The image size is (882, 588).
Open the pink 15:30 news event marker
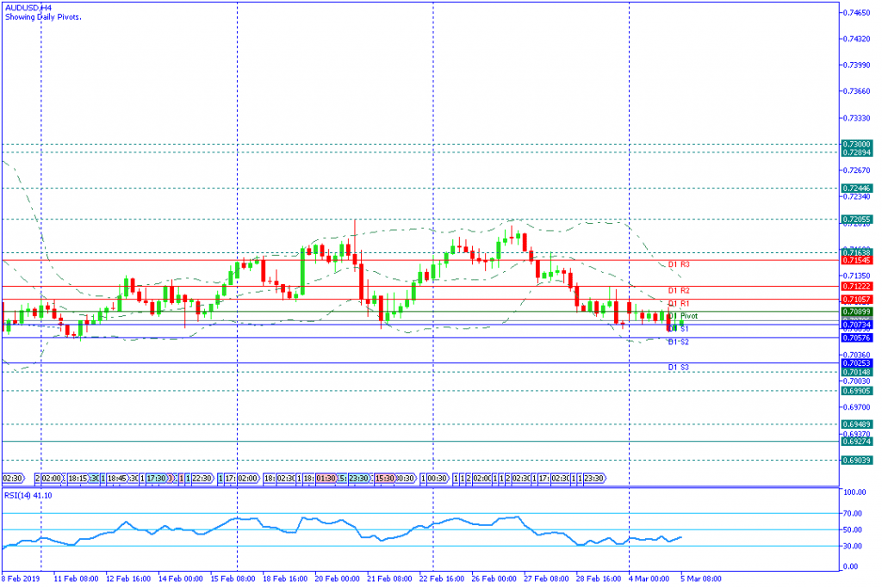(384, 478)
